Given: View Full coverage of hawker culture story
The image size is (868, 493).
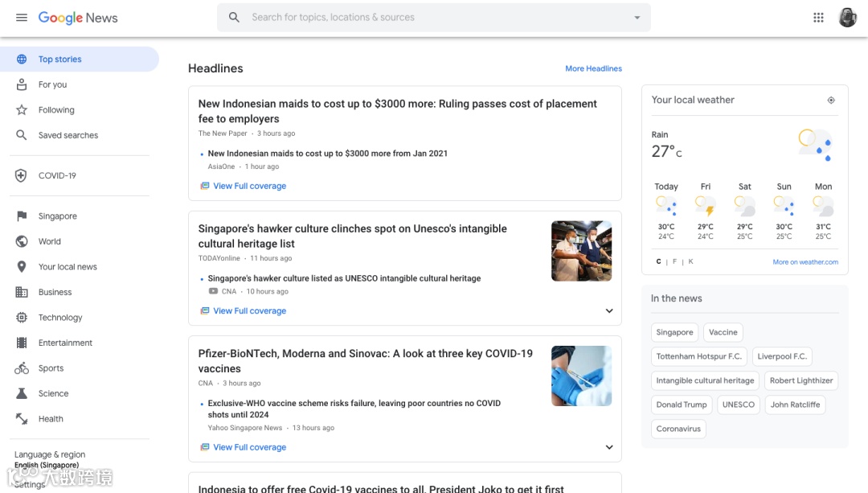Looking at the screenshot, I should point(250,310).
